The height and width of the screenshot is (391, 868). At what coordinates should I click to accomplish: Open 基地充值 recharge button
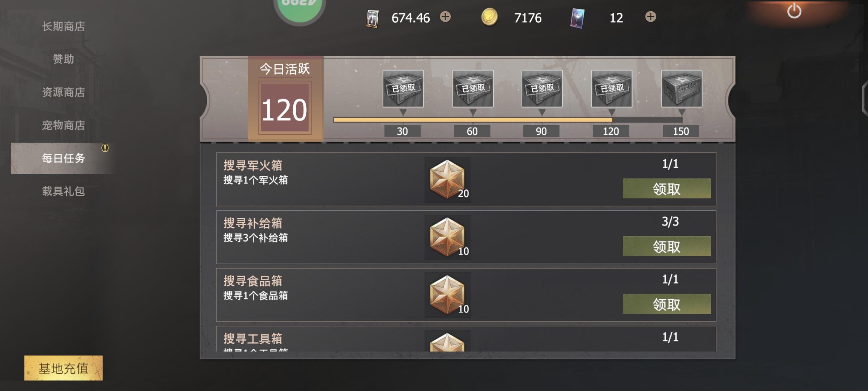coord(63,368)
